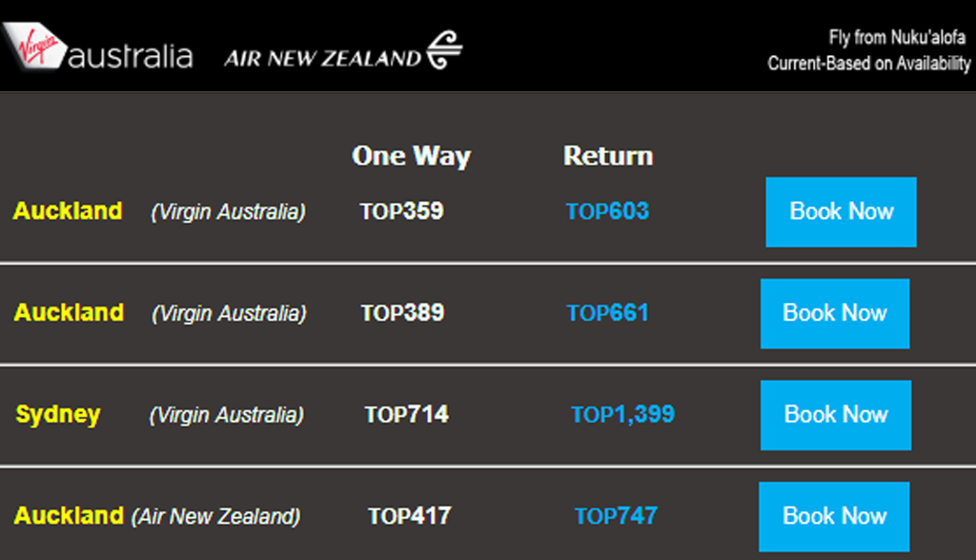The width and height of the screenshot is (976, 560).
Task: Click Book Now for Air New Zealand flight
Action: tap(834, 516)
